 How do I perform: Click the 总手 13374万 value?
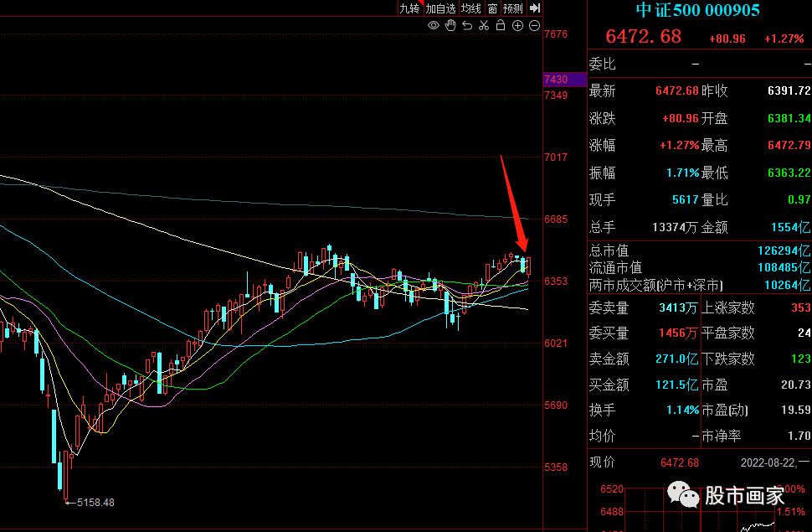(676, 227)
